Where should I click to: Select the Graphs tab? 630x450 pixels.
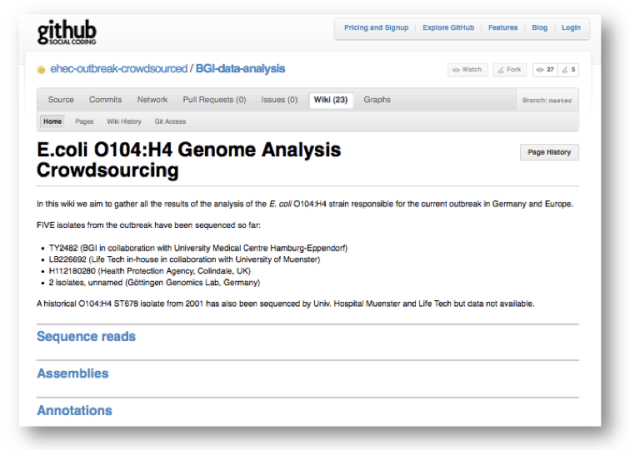click(377, 100)
